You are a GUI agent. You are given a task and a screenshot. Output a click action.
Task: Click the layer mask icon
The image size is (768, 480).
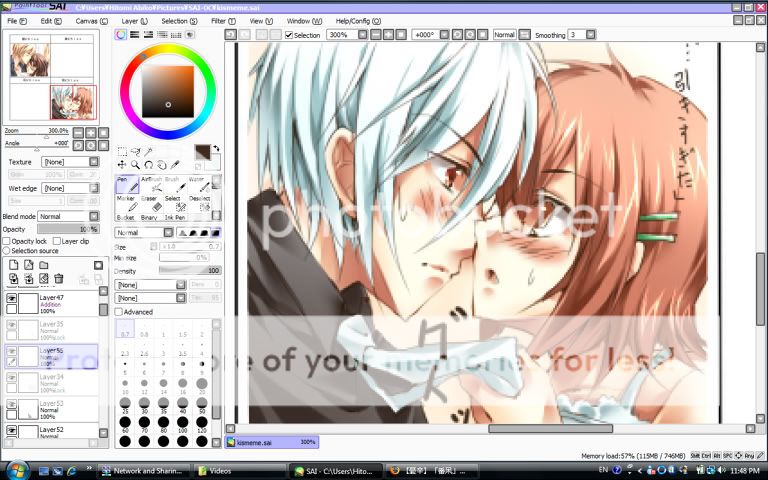click(98, 265)
